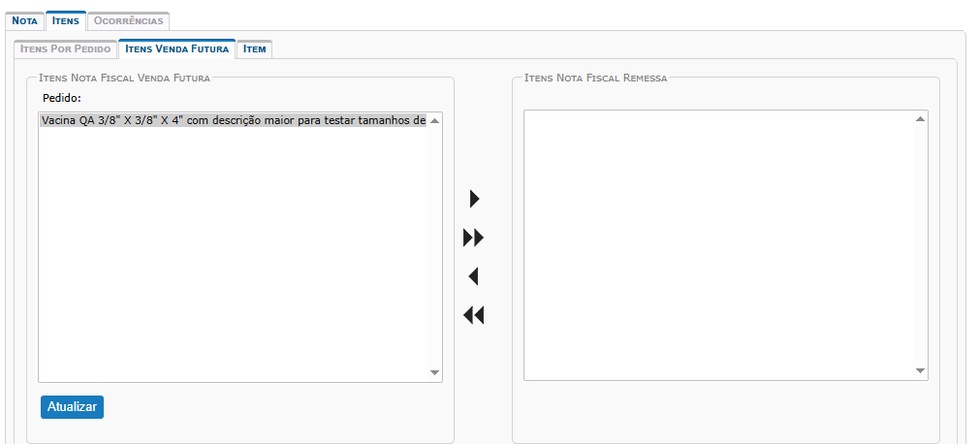Move selected item back to Venda Futura

click(473, 276)
